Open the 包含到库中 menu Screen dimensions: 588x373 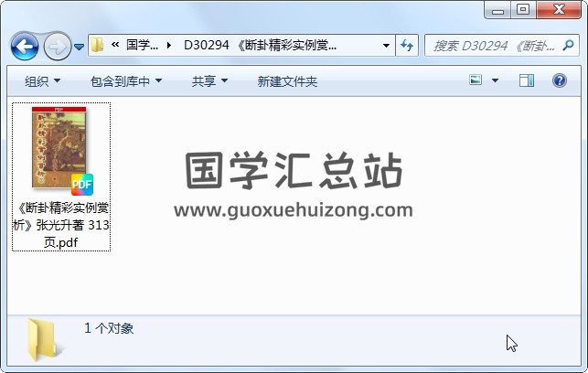point(126,81)
